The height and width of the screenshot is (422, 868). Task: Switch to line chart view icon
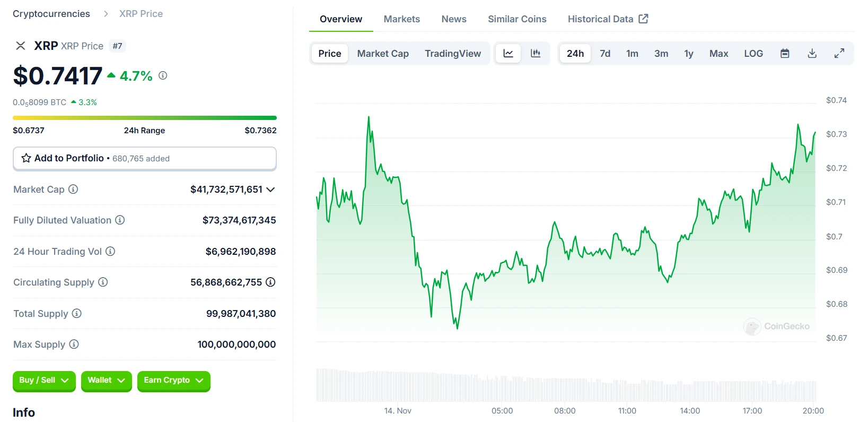508,53
